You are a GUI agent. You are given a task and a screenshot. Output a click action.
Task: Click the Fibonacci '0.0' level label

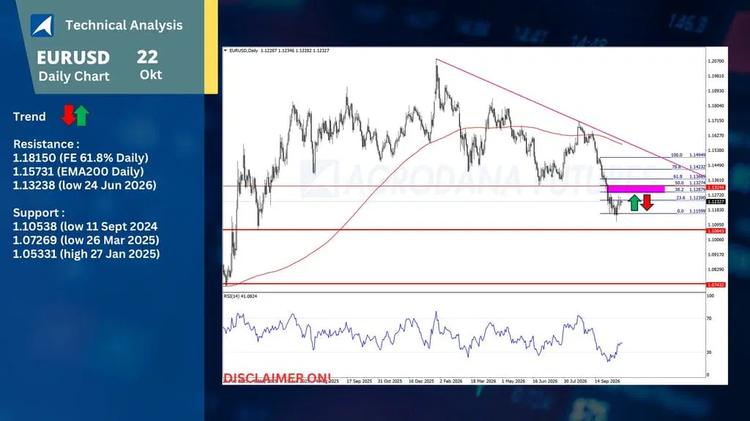tap(680, 211)
